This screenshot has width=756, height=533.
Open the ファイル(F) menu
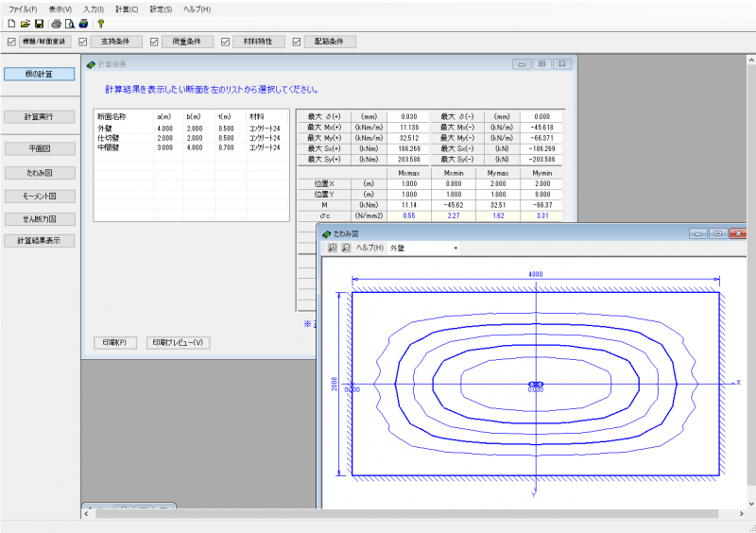23,9
